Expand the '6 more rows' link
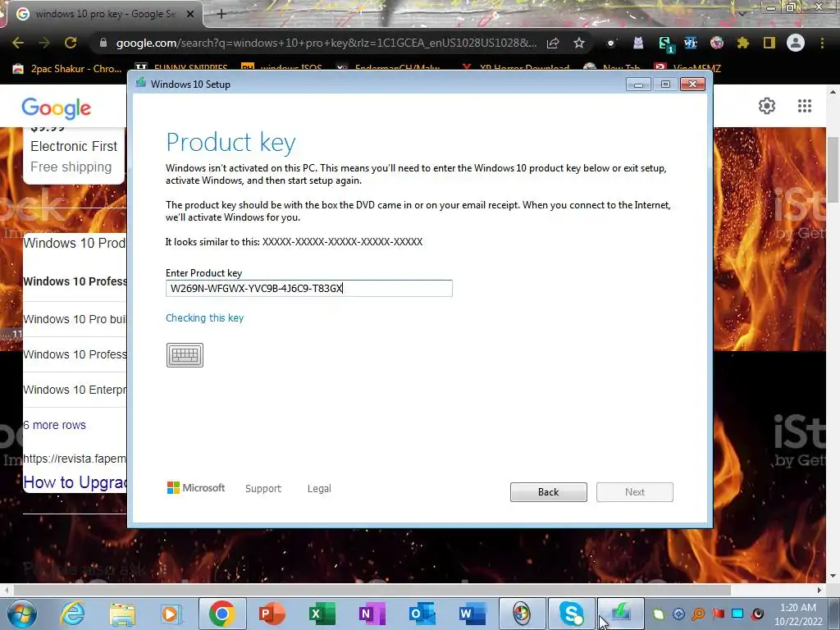Image resolution: width=840 pixels, height=630 pixels. coord(55,425)
